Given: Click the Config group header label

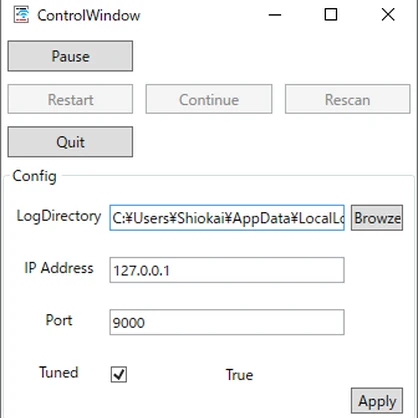Looking at the screenshot, I should (34, 176).
